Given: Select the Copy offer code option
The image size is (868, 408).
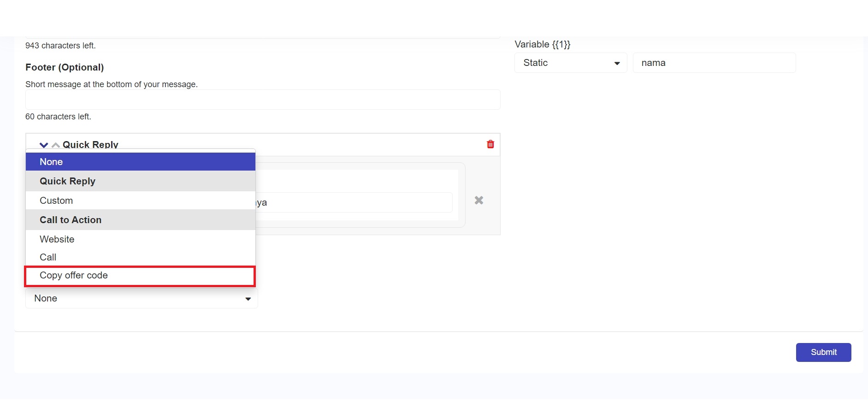Looking at the screenshot, I should [140, 276].
